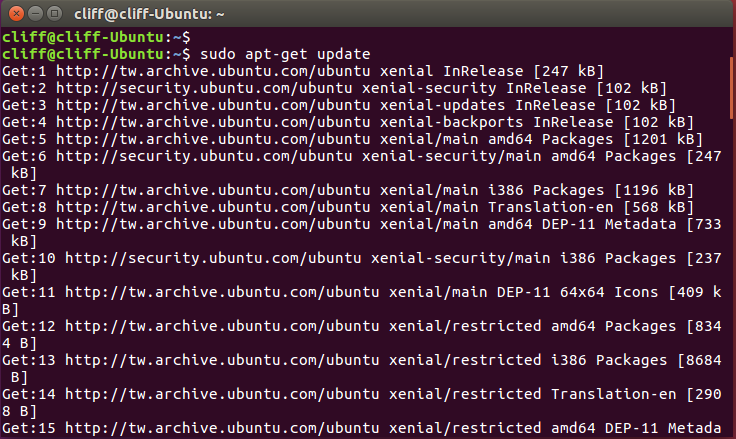Click the terminal scrollbar thumb
The height and width of the screenshot is (439, 736).
pos(733,88)
